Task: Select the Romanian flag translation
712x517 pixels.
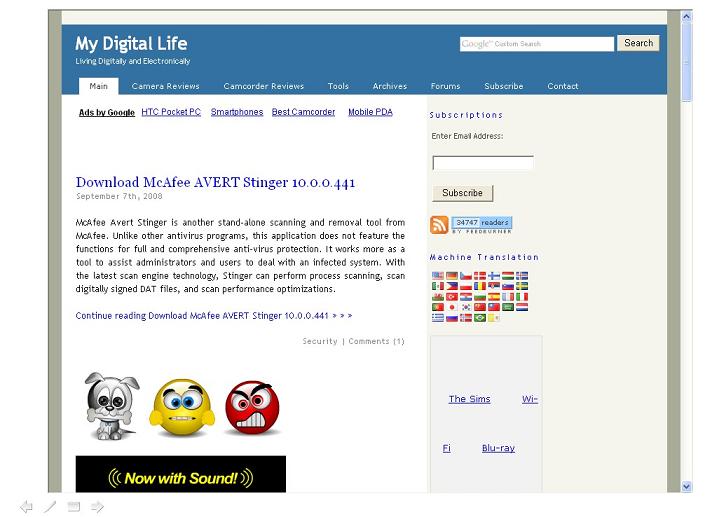Action: [x=480, y=286]
